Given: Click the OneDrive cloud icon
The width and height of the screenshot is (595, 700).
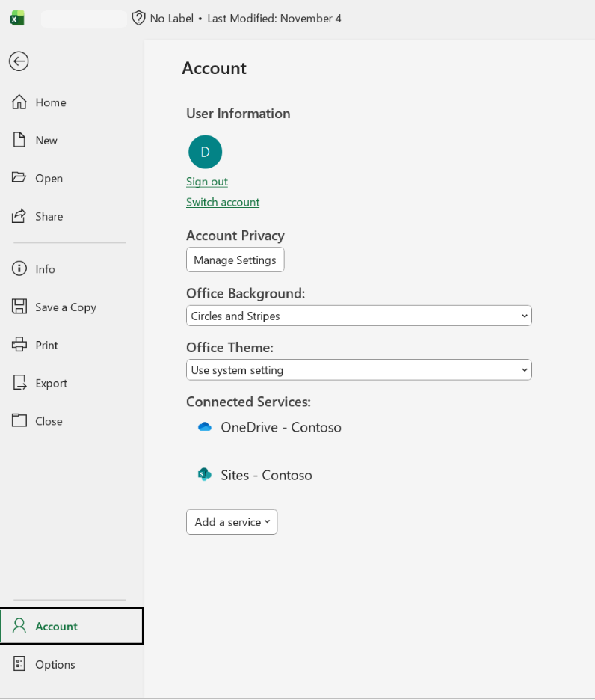Looking at the screenshot, I should click(x=204, y=427).
